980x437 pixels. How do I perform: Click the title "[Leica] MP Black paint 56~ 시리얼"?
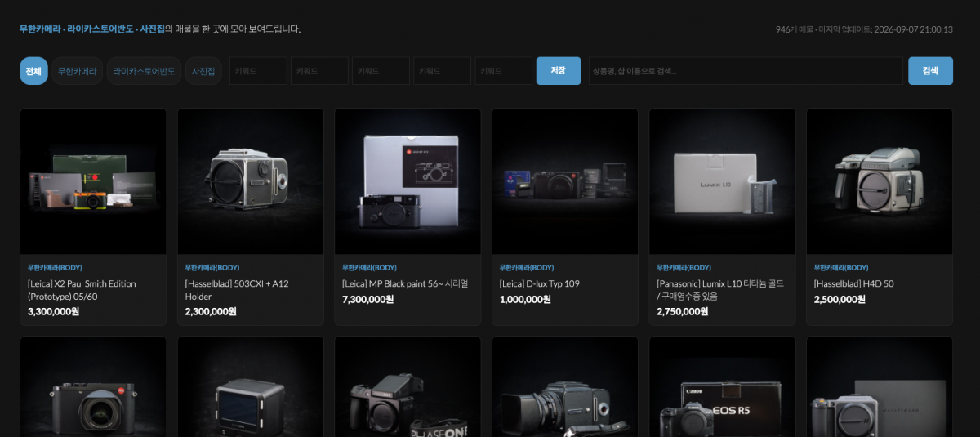[x=405, y=283]
